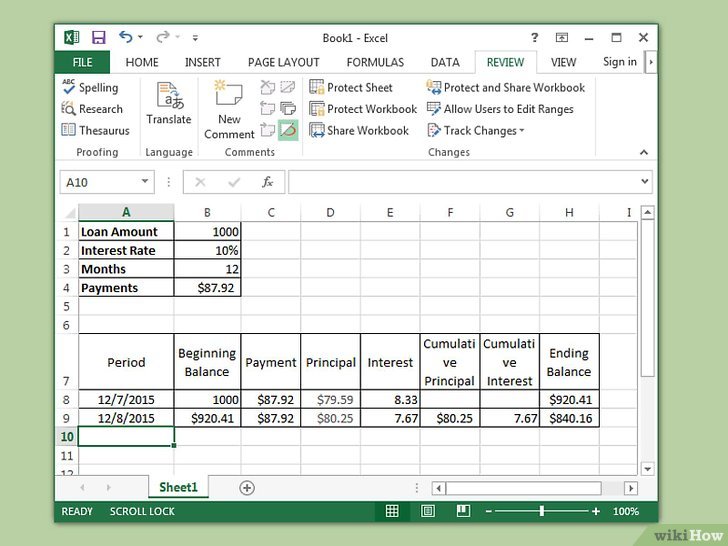Run the Spelling check
Screen dimensions: 728x546
tap(90, 87)
